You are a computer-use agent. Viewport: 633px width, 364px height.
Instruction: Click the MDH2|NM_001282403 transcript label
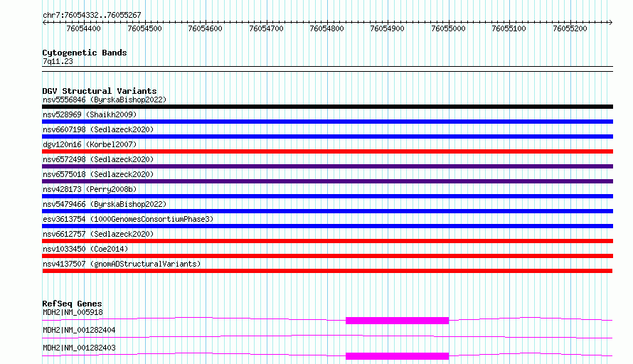pyautogui.click(x=79, y=348)
